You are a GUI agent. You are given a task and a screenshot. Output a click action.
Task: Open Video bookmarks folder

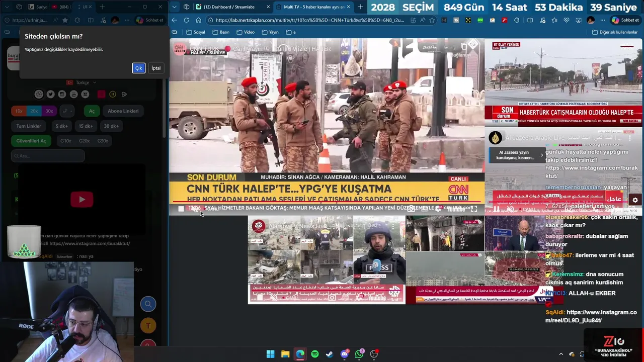coord(245,32)
